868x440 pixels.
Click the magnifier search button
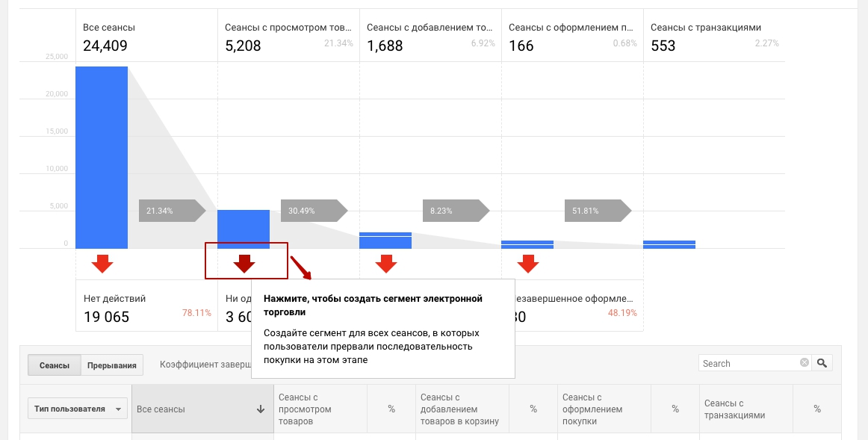822,363
